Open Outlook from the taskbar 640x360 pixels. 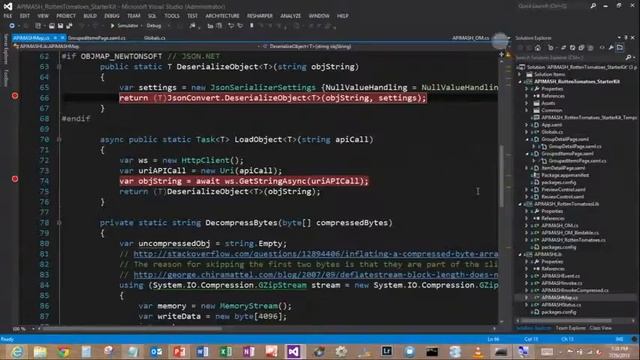pos(156,351)
